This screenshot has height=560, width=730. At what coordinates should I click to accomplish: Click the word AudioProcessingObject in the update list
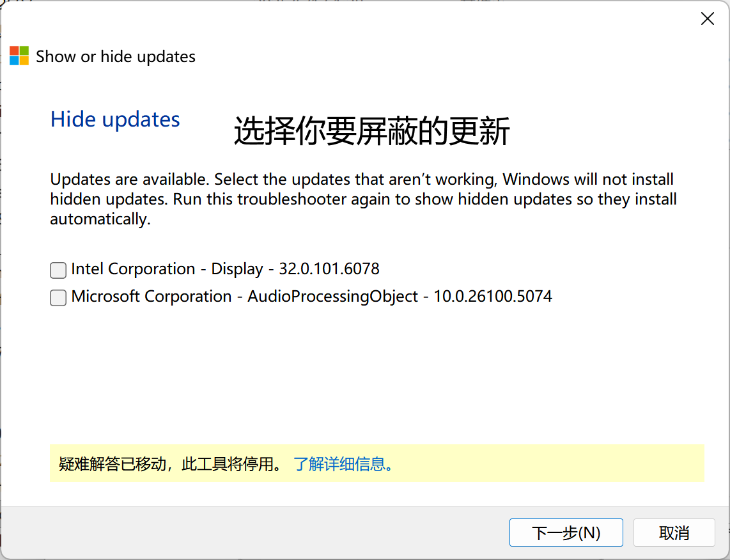(x=332, y=297)
